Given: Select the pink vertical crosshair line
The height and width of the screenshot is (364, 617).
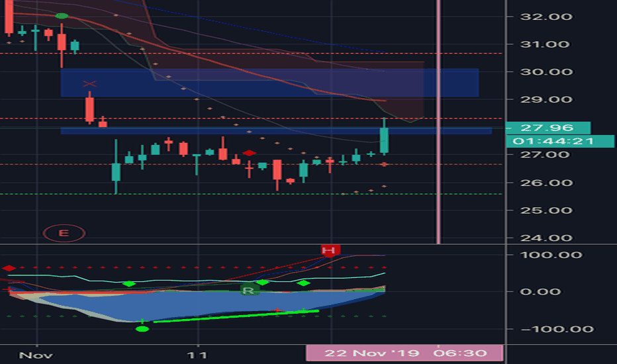Looking at the screenshot, I should click(438, 122).
